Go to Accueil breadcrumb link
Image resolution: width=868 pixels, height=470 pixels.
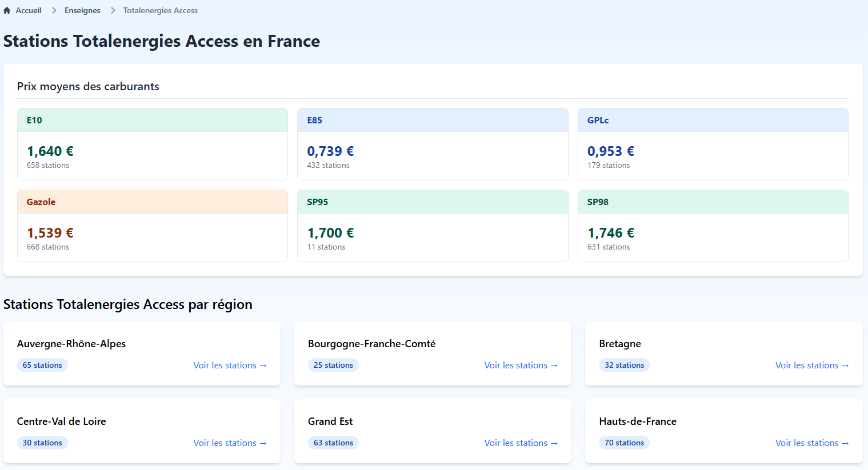pos(29,10)
